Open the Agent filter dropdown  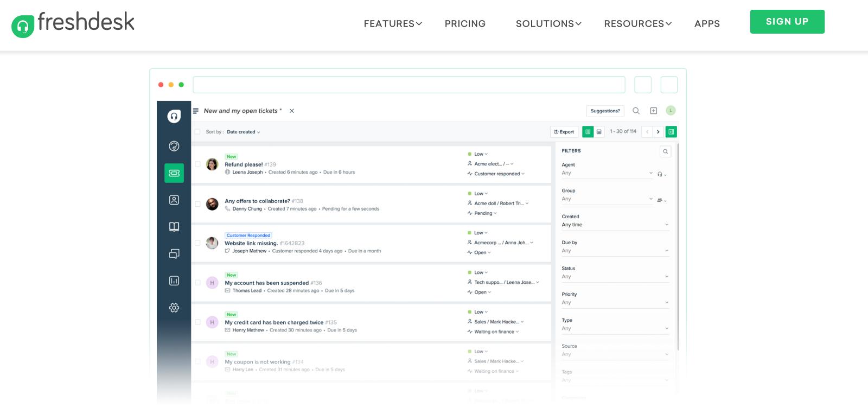pos(608,173)
